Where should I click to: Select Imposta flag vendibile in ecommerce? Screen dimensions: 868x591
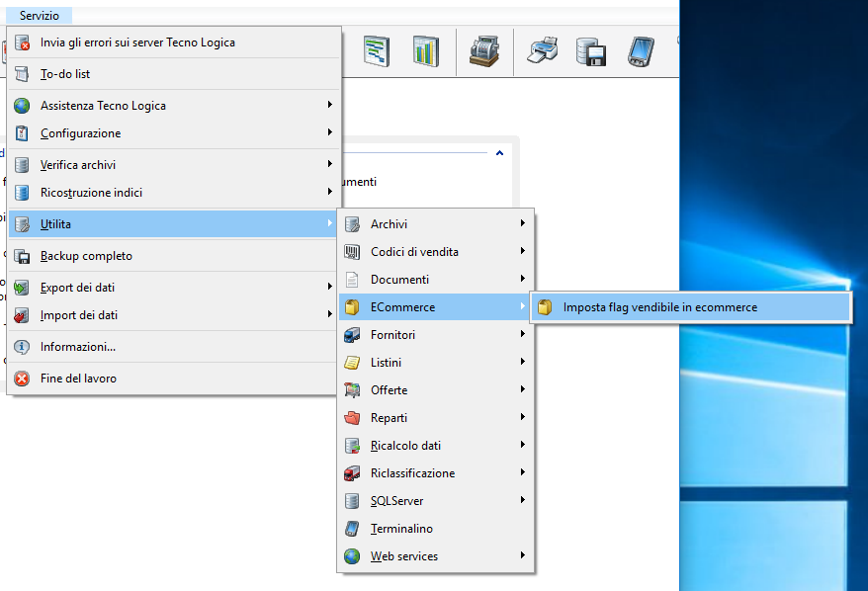click(659, 307)
